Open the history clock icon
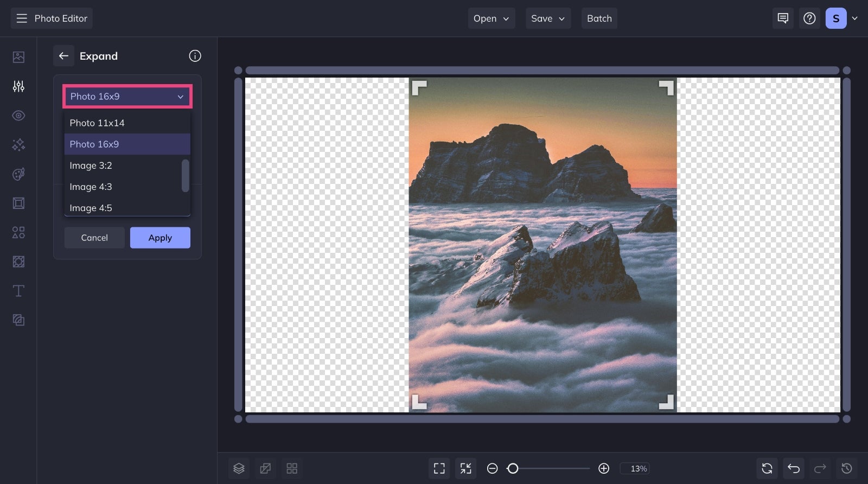The image size is (868, 484). [847, 468]
